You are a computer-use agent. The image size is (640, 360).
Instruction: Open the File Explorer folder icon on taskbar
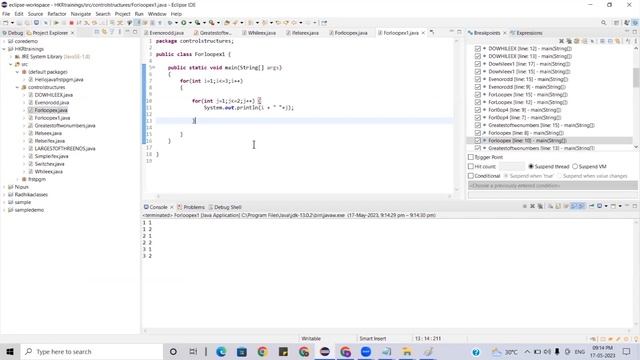pos(407,351)
